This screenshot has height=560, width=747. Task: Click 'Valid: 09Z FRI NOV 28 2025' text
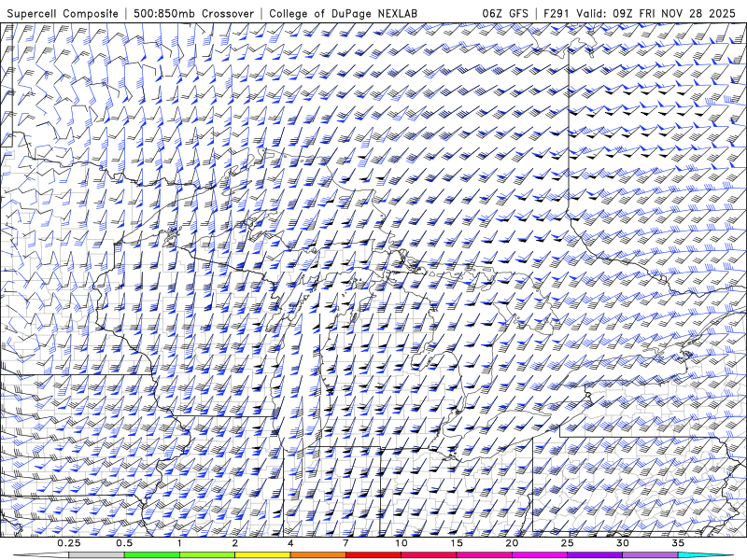click(655, 13)
